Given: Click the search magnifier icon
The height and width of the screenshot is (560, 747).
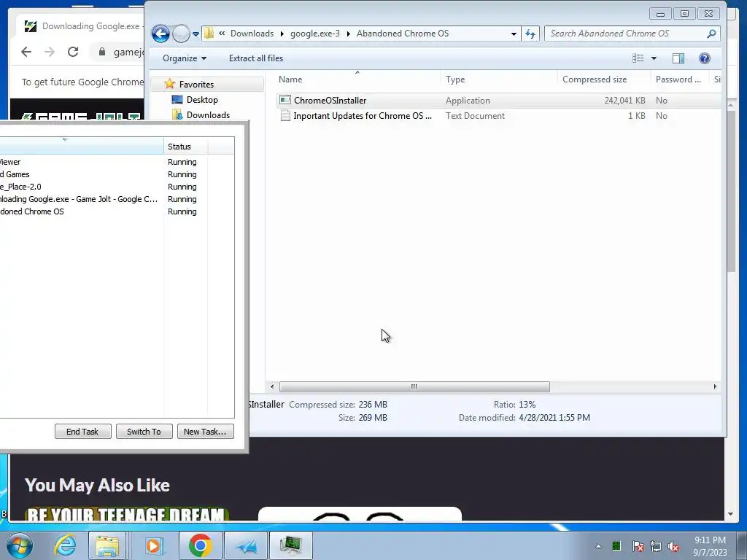Looking at the screenshot, I should 712,34.
